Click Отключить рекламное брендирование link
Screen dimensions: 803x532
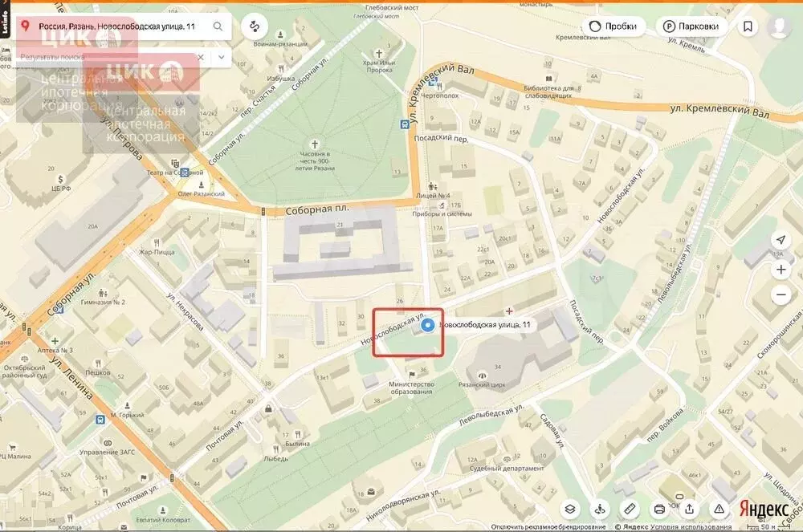pyautogui.click(x=548, y=527)
